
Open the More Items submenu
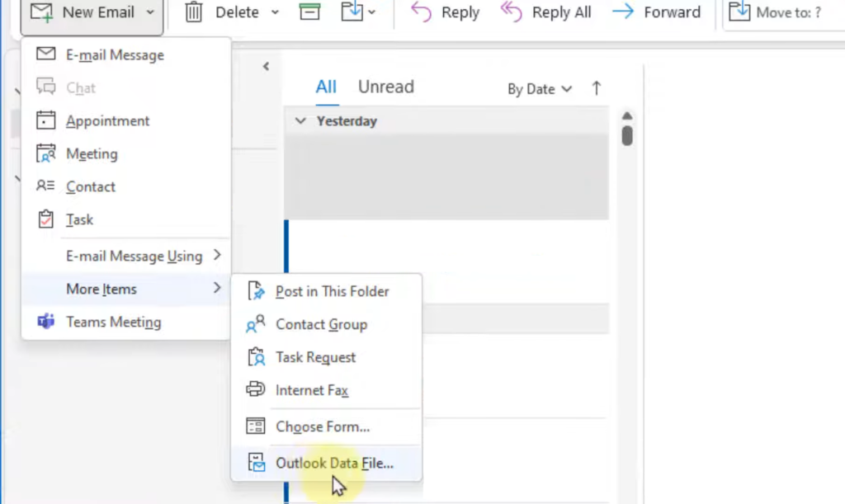126,290
